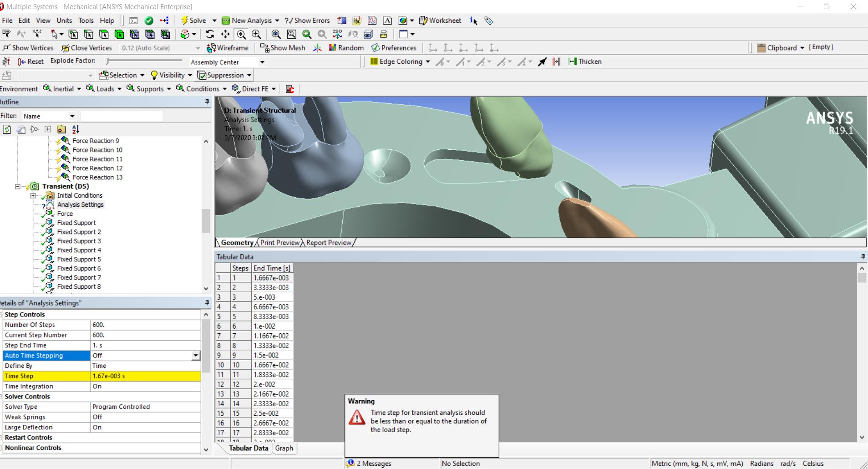Open the Loads dropdown menu
Image resolution: width=868 pixels, height=469 pixels.
coord(104,89)
